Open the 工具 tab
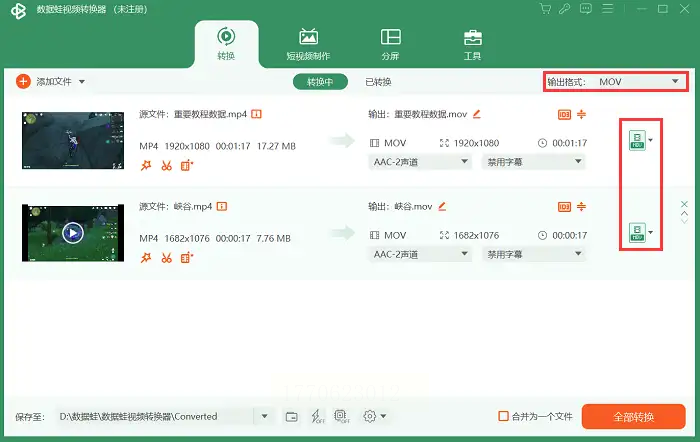 click(x=473, y=44)
